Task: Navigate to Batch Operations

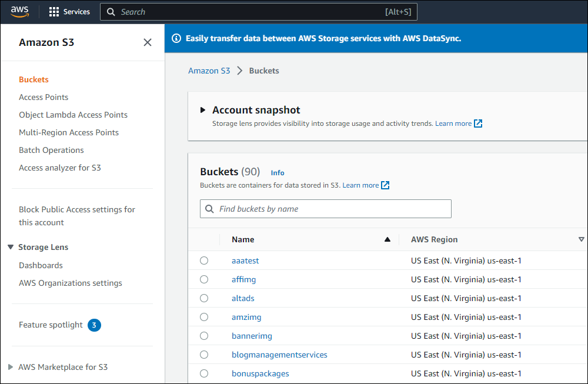Action: click(51, 150)
